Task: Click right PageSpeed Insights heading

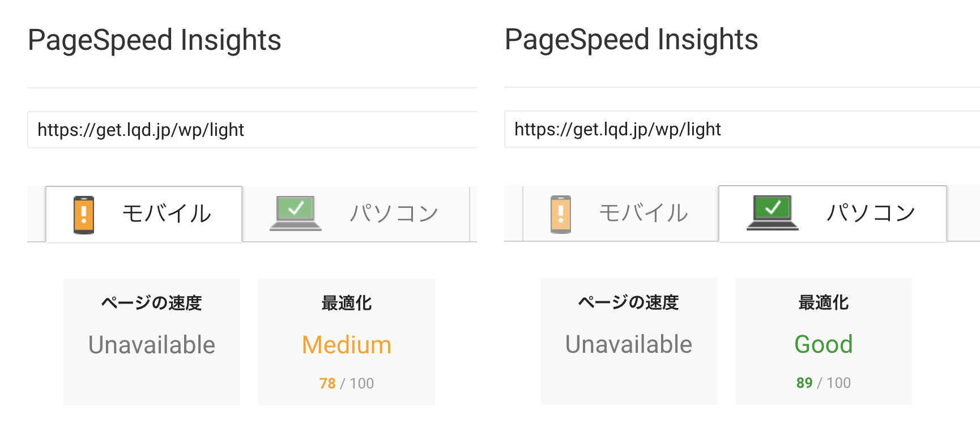Action: (x=632, y=40)
